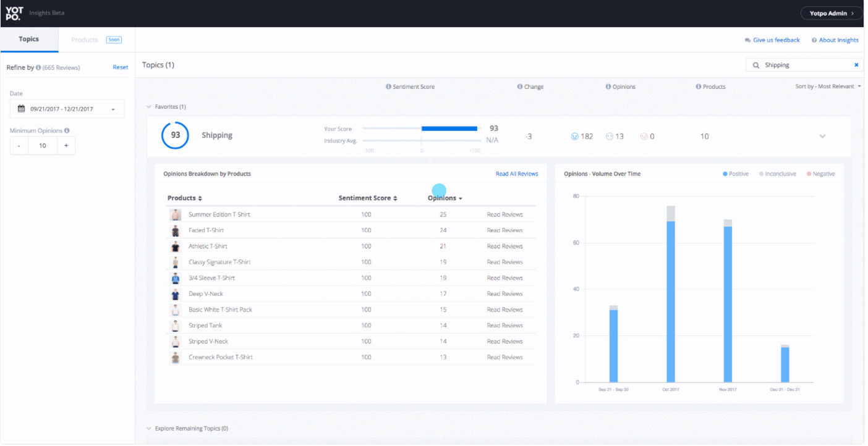Click the info icon beside Sentiment Score header

pyautogui.click(x=388, y=86)
